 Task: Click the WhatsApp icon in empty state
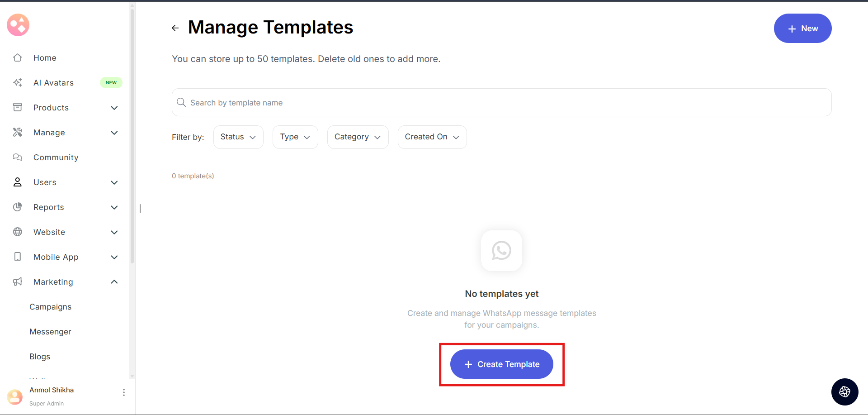(501, 251)
